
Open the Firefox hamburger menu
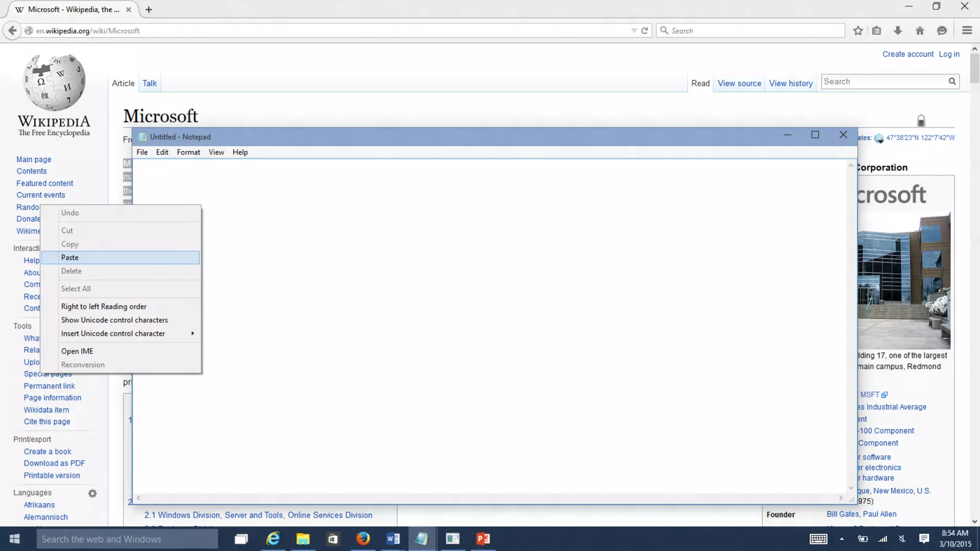pyautogui.click(x=967, y=31)
